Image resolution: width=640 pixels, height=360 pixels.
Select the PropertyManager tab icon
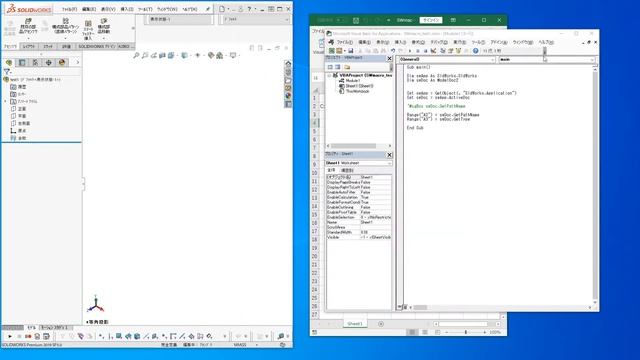22,62
